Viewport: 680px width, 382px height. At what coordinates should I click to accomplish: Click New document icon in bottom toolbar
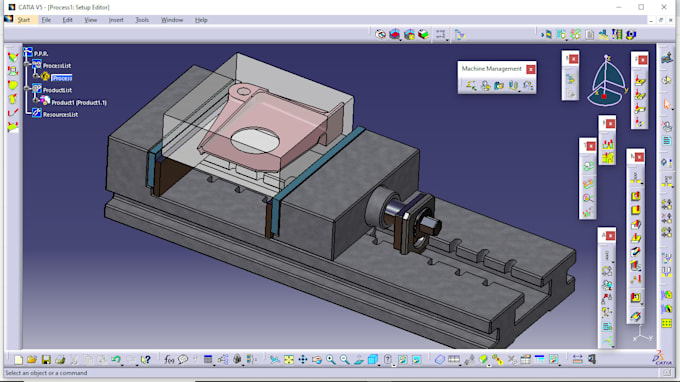coord(18,359)
